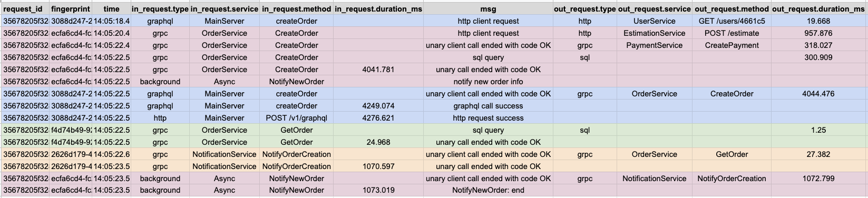Click the time cell 14:05:20.4
The height and width of the screenshot is (198, 868).
(x=111, y=33)
